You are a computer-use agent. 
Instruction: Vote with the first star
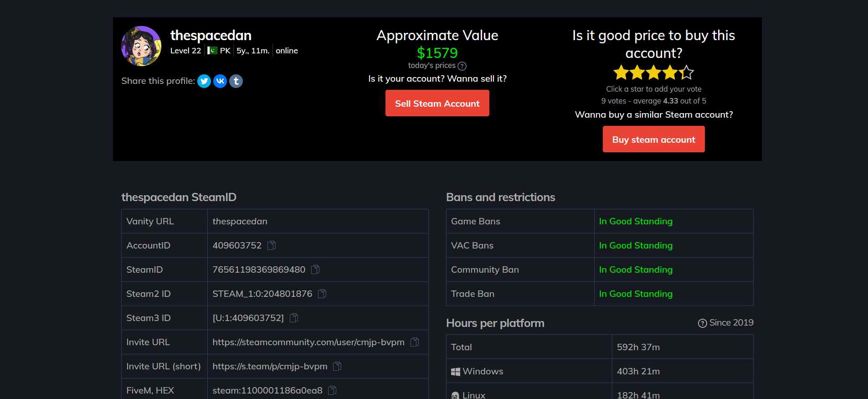[621, 73]
